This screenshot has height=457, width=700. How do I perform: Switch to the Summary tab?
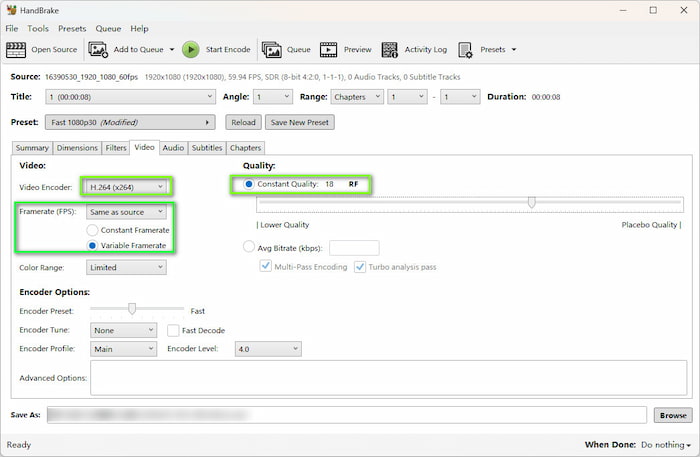[x=32, y=148]
